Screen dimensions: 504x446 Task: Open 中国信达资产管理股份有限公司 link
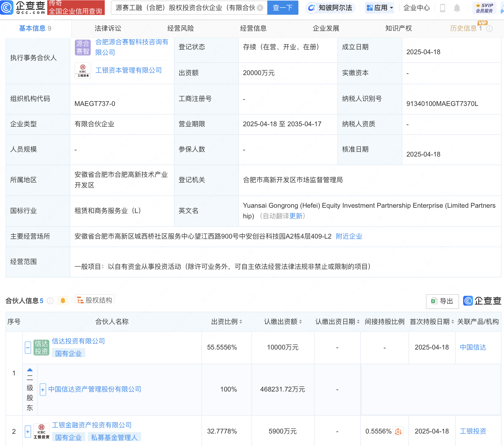95,389
